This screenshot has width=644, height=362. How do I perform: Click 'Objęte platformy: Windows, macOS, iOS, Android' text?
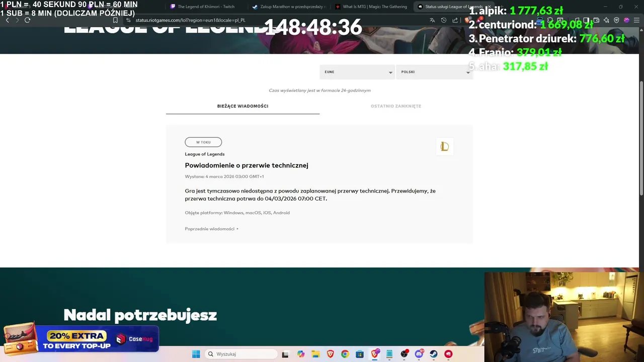pos(237,213)
